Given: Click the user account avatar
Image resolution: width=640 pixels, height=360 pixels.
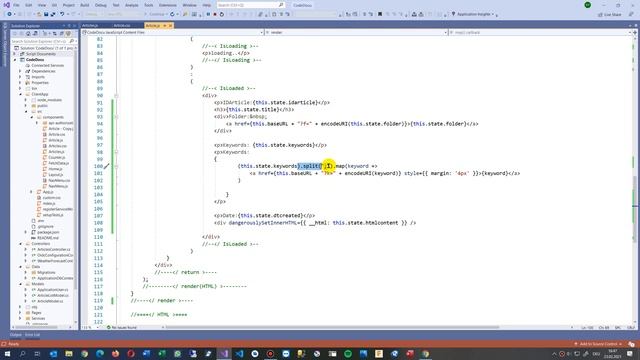Looking at the screenshot, I should click(x=587, y=5).
